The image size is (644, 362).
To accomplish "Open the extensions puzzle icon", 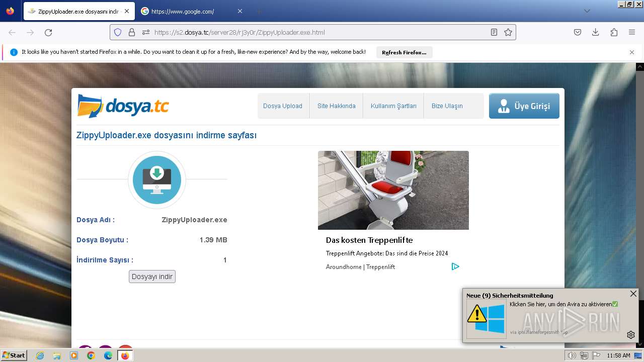I will pos(614,32).
